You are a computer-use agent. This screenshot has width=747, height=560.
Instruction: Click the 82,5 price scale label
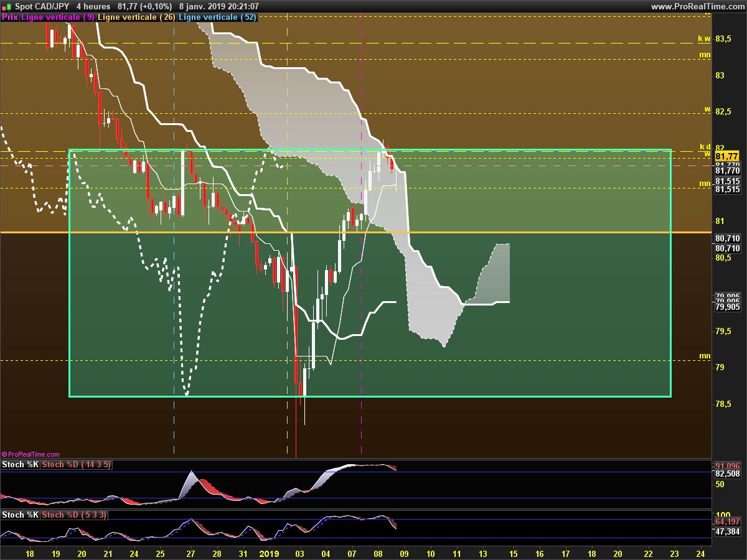point(724,112)
